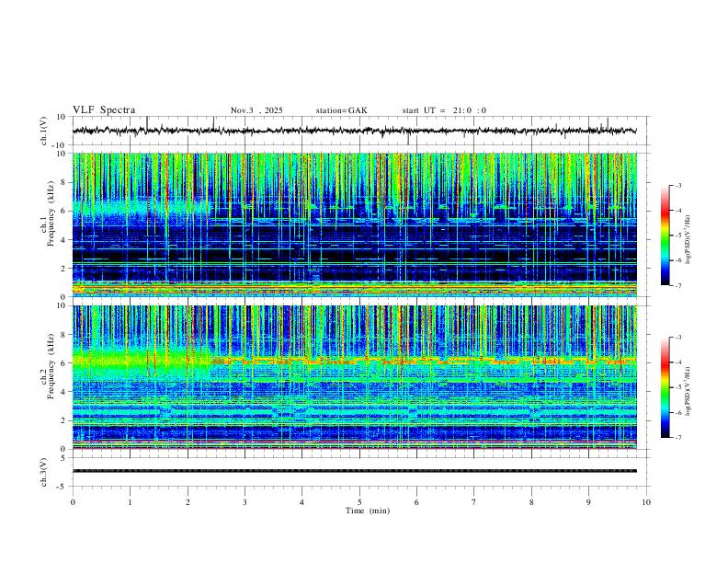The width and height of the screenshot is (728, 563).
Task: Click the ch.3 flat black signal band
Action: [x=354, y=471]
